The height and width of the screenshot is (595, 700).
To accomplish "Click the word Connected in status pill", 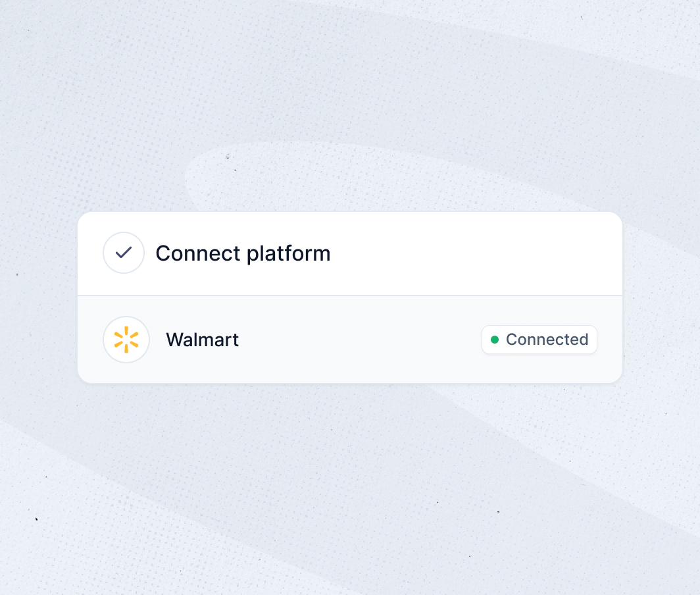I will [x=547, y=340].
